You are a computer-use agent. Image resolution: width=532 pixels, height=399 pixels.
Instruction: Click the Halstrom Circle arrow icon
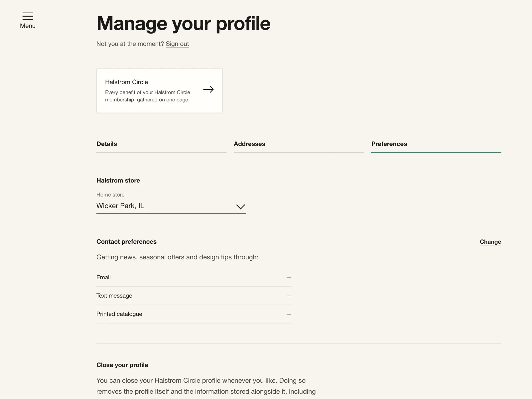(208, 89)
